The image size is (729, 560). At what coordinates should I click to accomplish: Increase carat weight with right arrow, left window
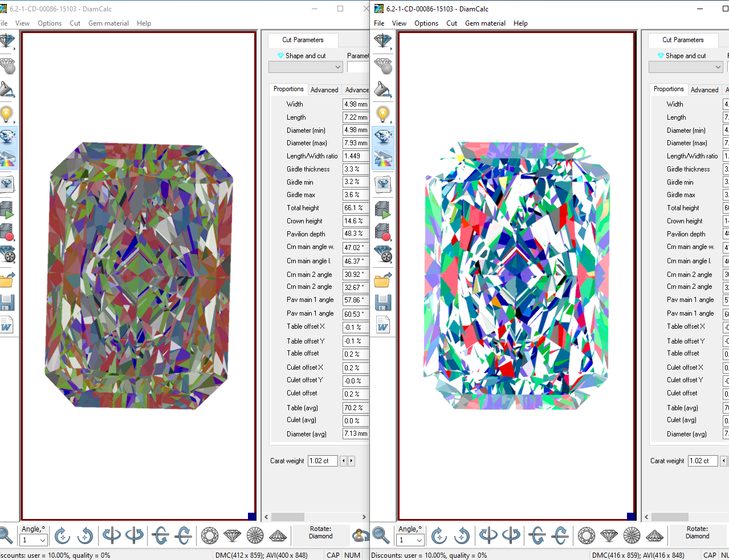[351, 461]
